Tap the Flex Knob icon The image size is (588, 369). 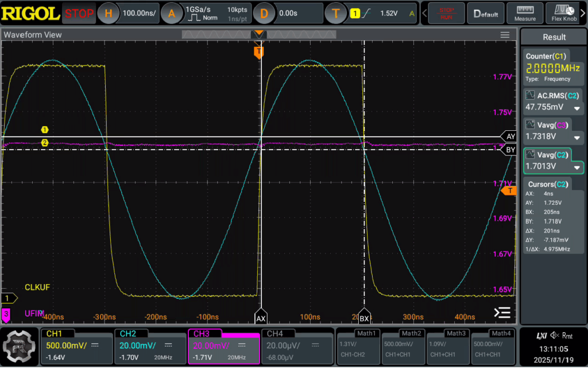564,13
